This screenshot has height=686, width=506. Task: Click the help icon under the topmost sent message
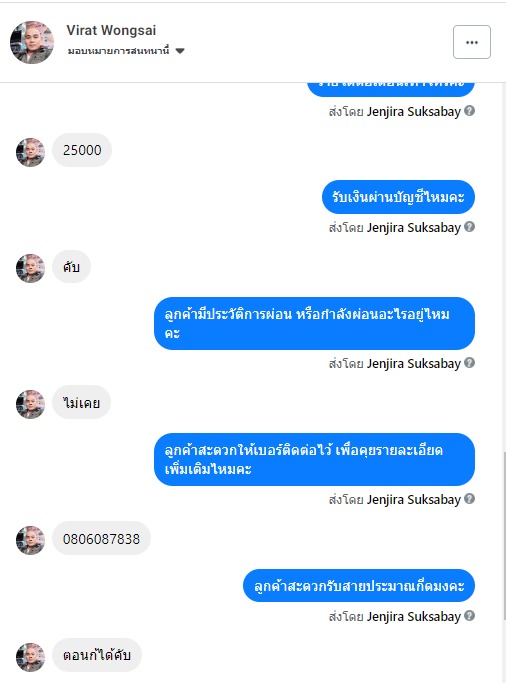pos(469,111)
